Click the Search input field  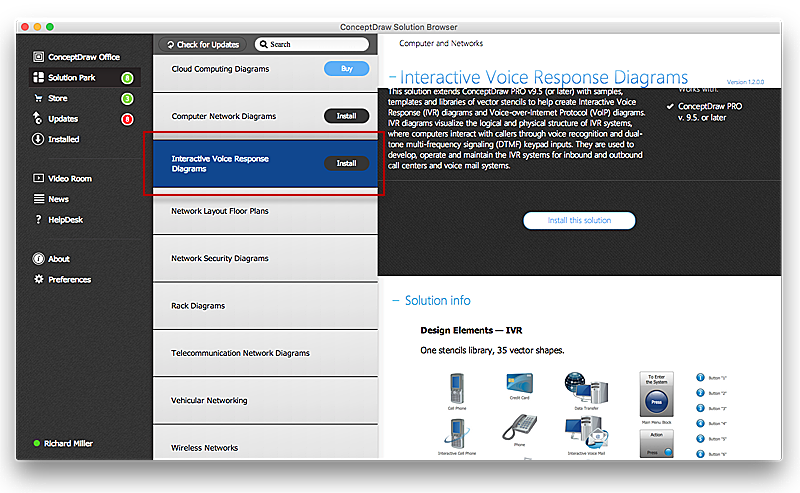point(312,44)
